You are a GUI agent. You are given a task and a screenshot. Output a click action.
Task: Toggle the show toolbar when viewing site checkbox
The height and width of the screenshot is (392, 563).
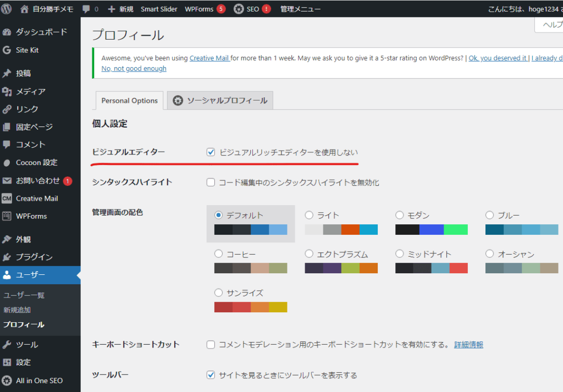point(211,375)
